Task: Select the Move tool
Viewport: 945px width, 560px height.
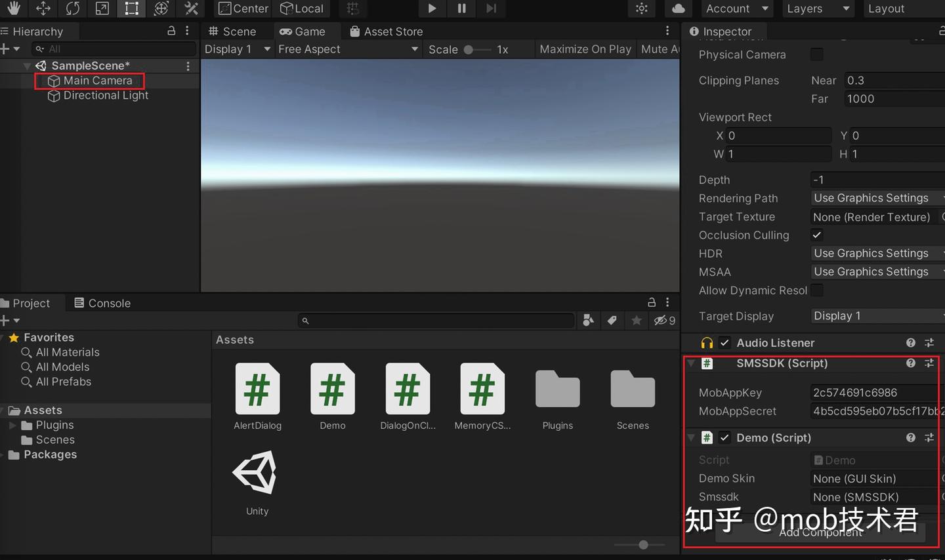Action: pyautogui.click(x=43, y=9)
